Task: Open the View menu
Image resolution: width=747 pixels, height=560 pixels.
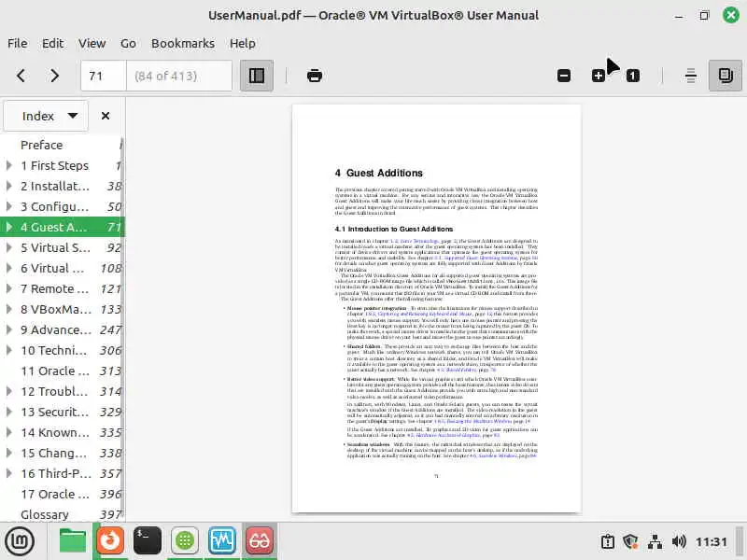Action: [x=92, y=43]
